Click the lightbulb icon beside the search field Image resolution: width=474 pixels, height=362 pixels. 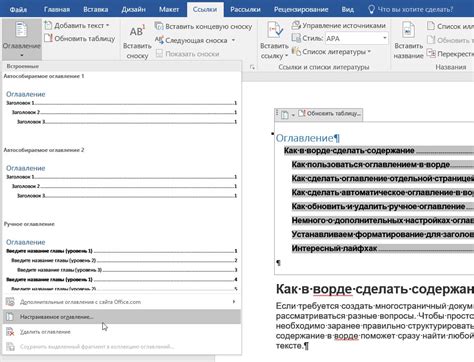click(x=371, y=9)
